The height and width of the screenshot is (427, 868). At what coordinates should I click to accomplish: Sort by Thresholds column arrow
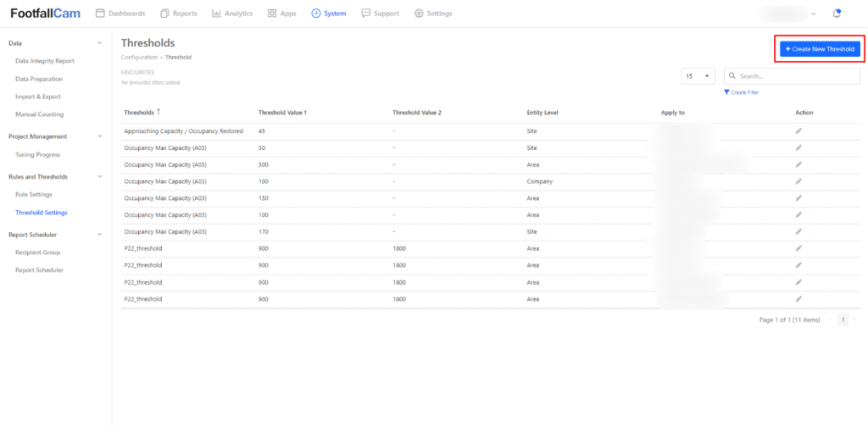coord(159,112)
